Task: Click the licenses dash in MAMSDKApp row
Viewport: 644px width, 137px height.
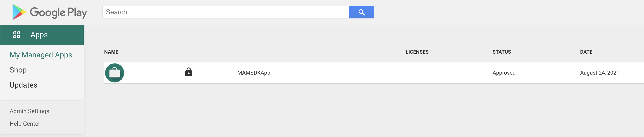Action: [406, 73]
